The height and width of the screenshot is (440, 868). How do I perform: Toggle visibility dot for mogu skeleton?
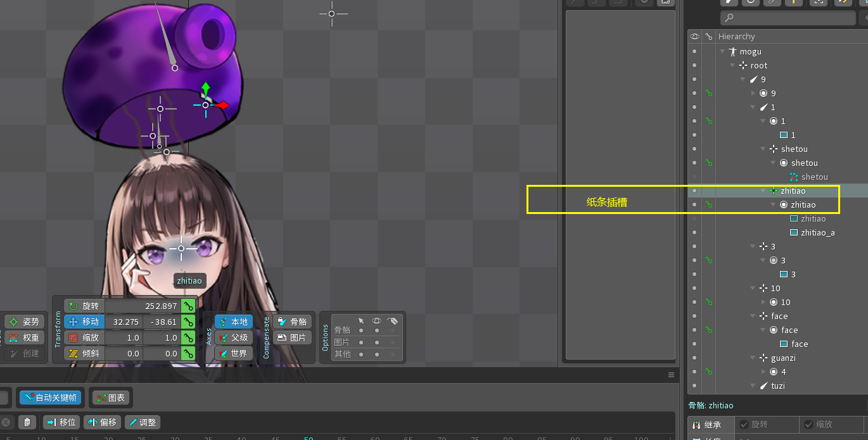pyautogui.click(x=694, y=51)
